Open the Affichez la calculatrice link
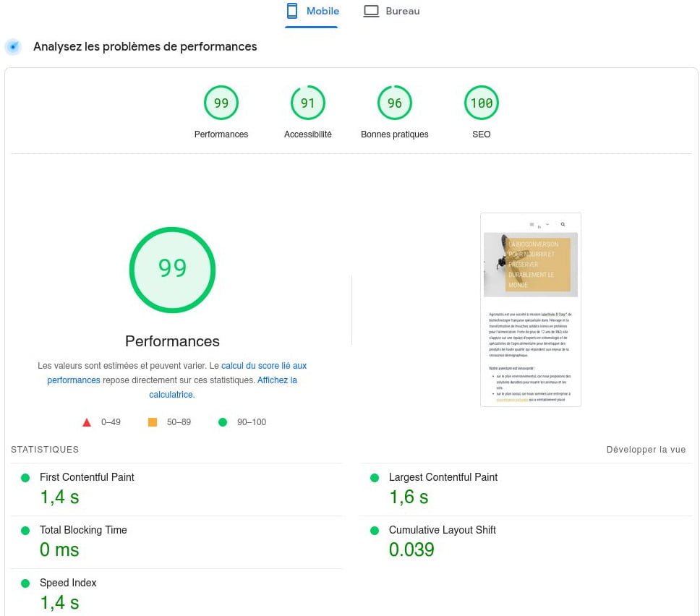 [x=277, y=380]
